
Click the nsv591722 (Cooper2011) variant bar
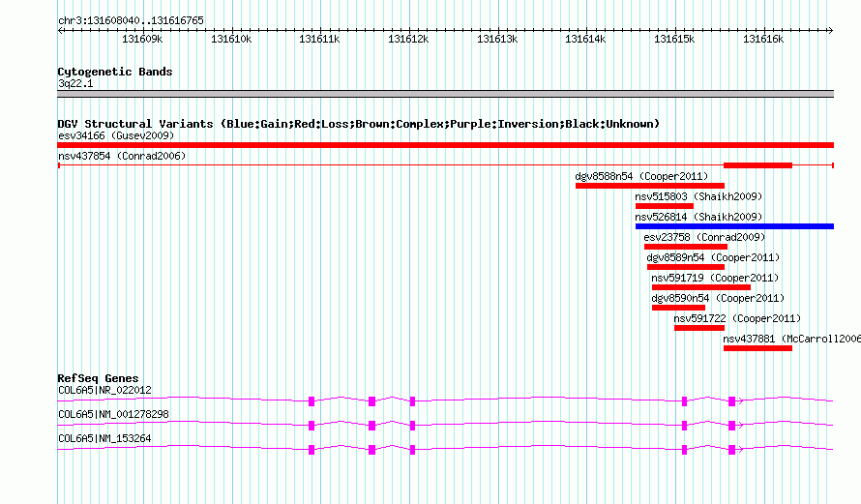(x=699, y=328)
